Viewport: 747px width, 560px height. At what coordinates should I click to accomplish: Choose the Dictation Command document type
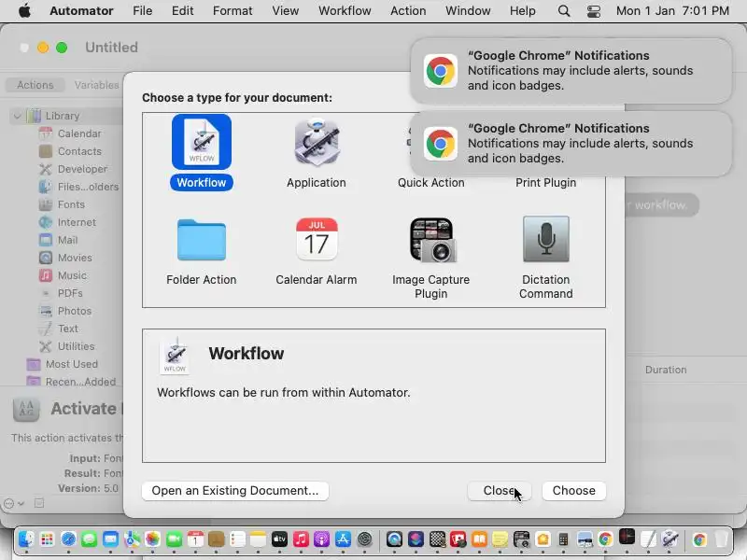click(x=546, y=259)
